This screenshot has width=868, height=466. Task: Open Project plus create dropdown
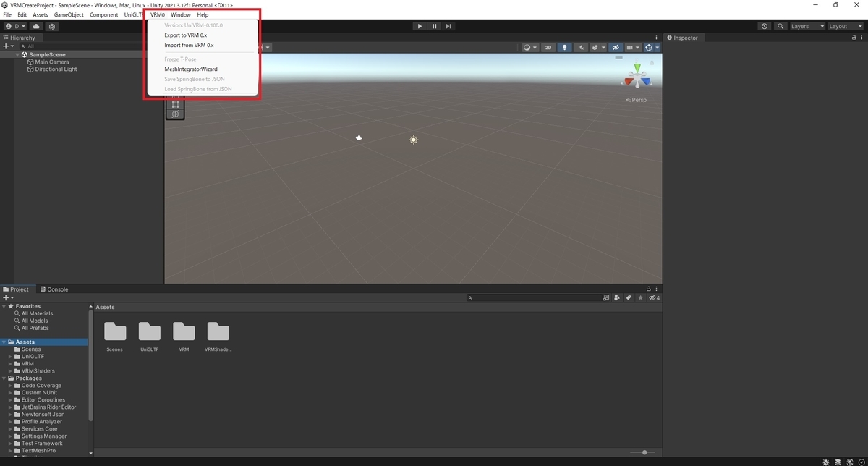click(9, 297)
